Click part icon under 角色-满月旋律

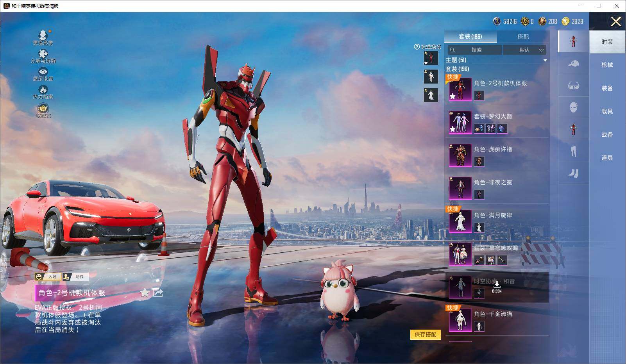click(x=479, y=227)
